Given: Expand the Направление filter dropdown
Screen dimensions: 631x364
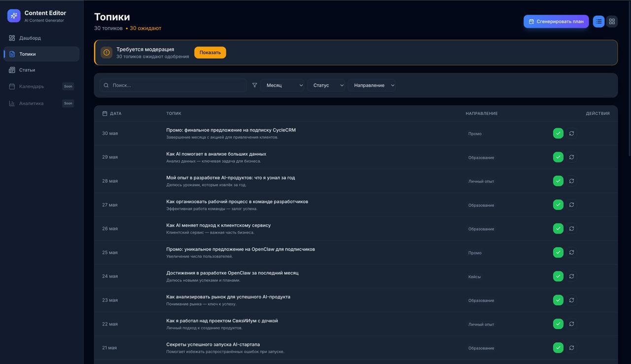Looking at the screenshot, I should coord(372,85).
